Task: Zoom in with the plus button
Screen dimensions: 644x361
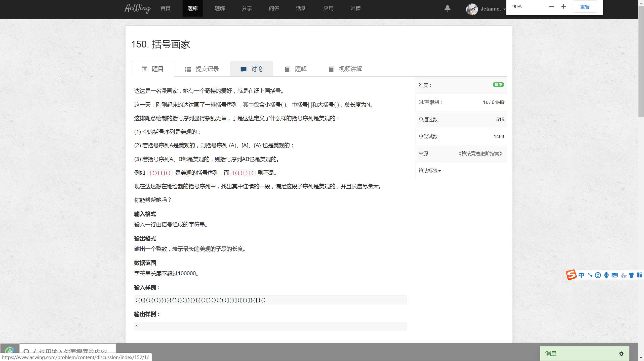Action: (x=563, y=7)
